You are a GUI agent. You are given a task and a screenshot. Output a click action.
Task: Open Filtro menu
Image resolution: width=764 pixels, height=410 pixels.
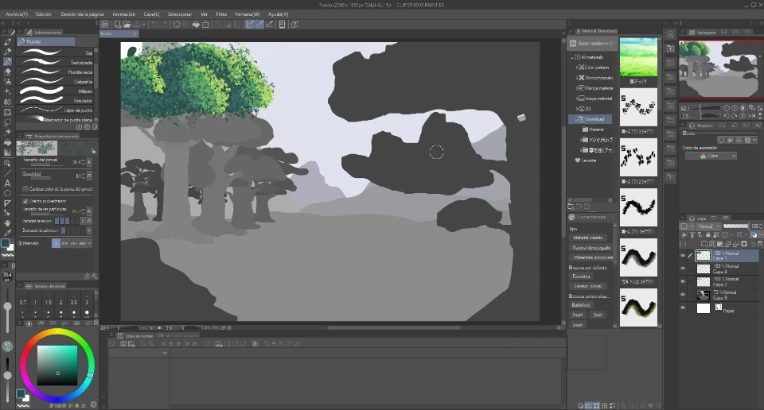(x=221, y=14)
